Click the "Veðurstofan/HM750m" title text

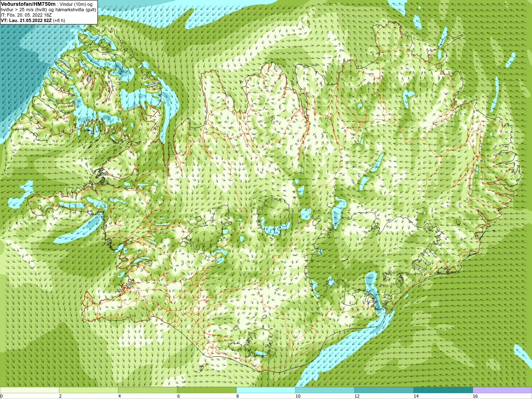(28, 4)
